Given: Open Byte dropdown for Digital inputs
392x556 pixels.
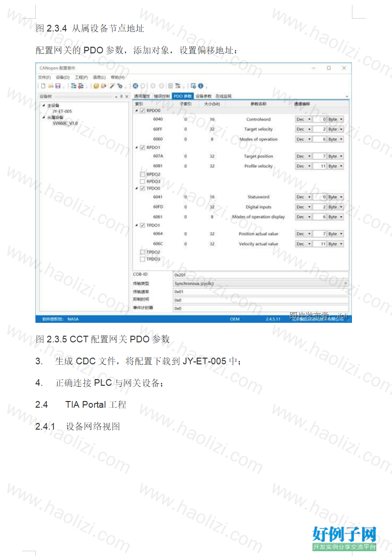Looking at the screenshot, I should 335,207.
